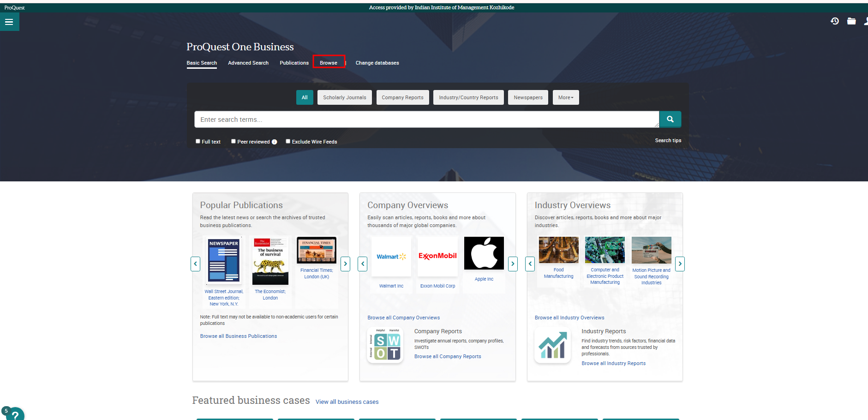Click the peer reviewed info icon
Viewport: 868px width, 420px height.
275,142
